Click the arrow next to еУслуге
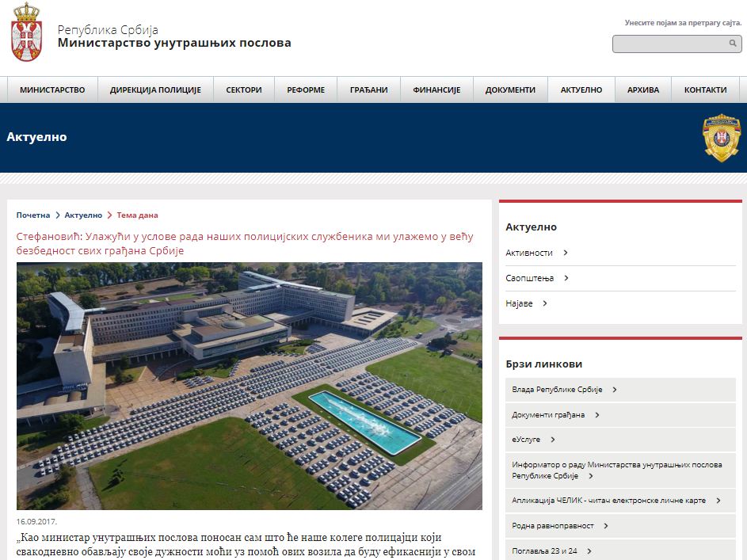 point(553,440)
